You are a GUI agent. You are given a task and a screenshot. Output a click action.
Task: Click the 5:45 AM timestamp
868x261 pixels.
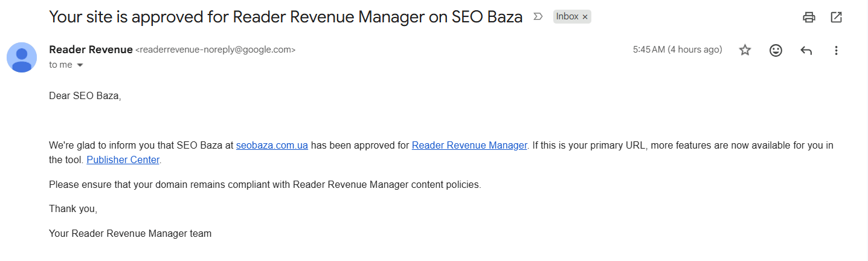point(677,50)
